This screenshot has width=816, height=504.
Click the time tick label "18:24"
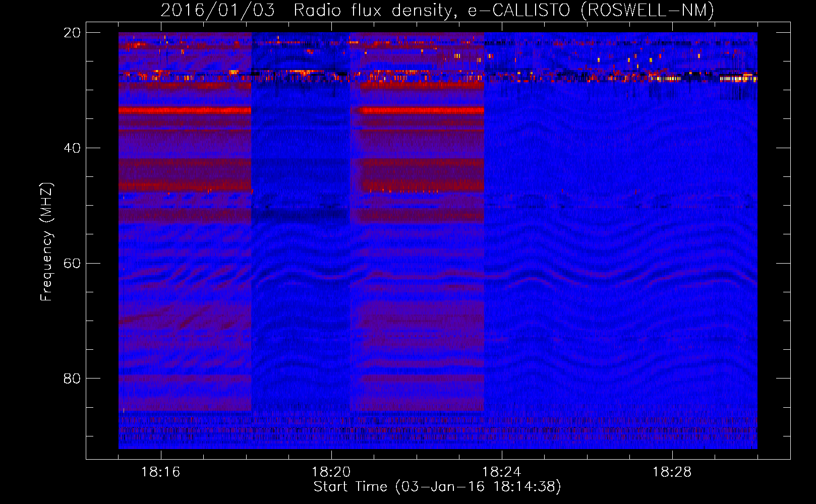[x=501, y=472]
